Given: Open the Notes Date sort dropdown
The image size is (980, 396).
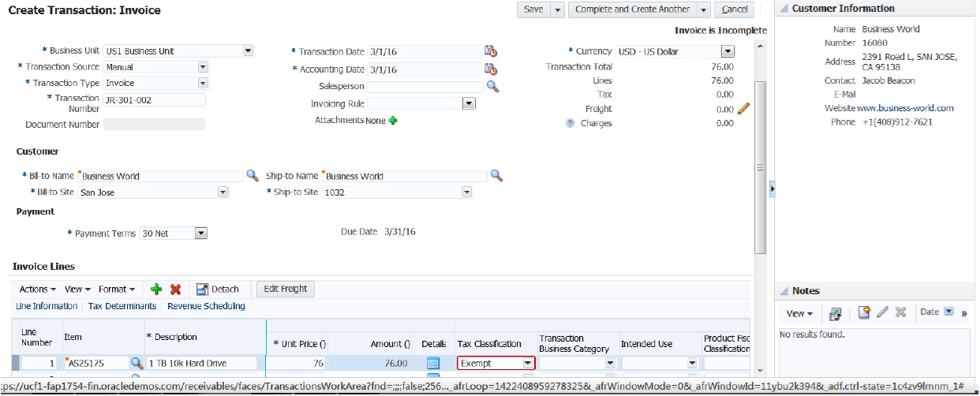Looking at the screenshot, I should [x=949, y=312].
